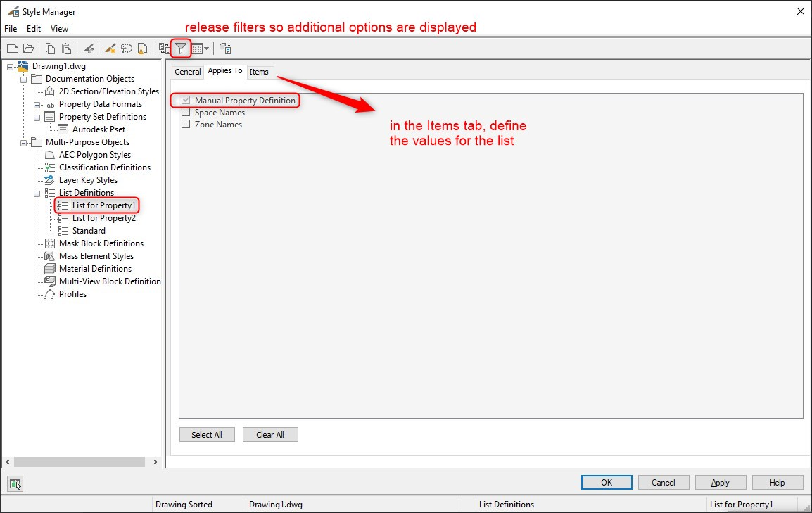Click the Autodesk Pset item icon
Screen dimensions: 812x513
[x=63, y=129]
